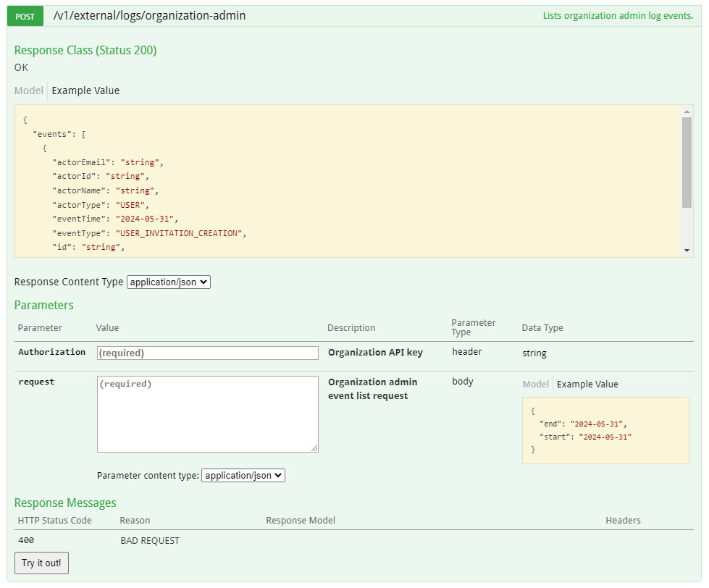This screenshot has height=588, width=709.
Task: Click the Parameters section heading
Action: tap(44, 305)
